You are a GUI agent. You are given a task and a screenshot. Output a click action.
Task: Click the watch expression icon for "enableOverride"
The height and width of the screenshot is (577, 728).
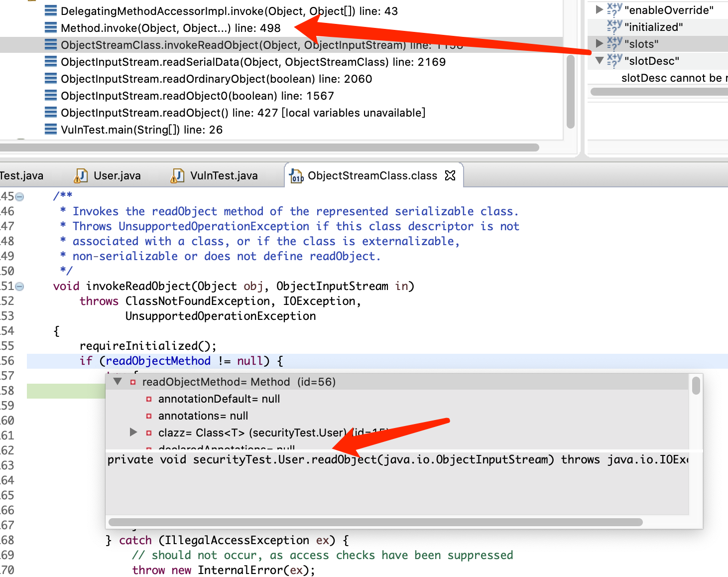pyautogui.click(x=614, y=9)
